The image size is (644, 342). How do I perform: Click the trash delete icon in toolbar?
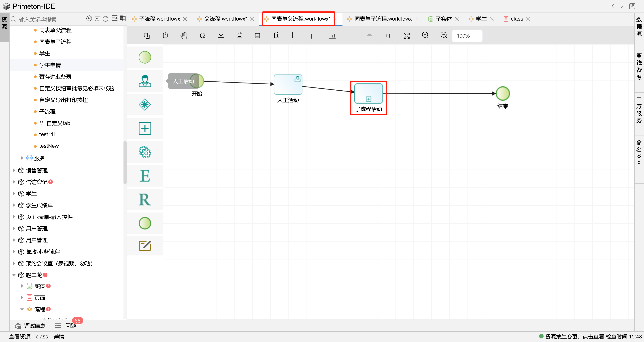point(276,35)
